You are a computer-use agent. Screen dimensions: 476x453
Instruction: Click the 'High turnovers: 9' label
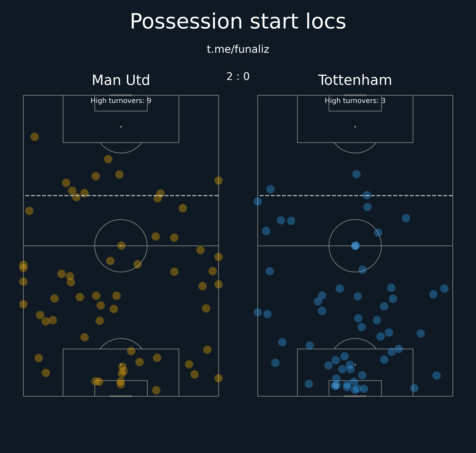tap(121, 101)
